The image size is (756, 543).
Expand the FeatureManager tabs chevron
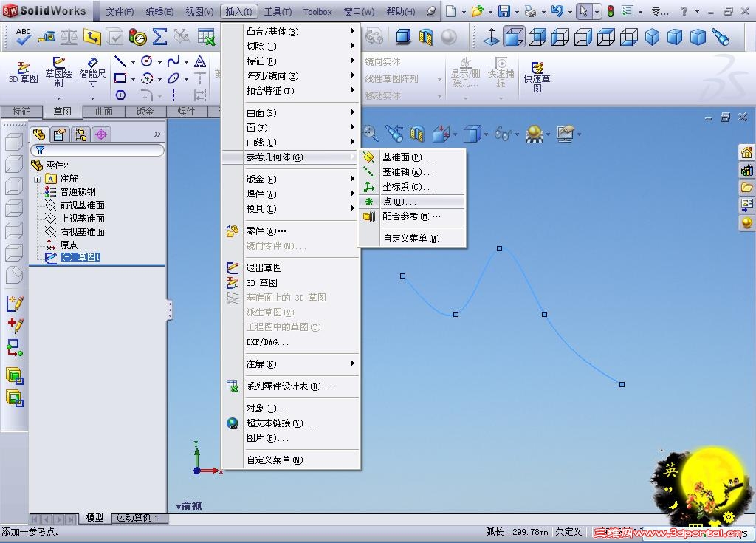pos(157,134)
